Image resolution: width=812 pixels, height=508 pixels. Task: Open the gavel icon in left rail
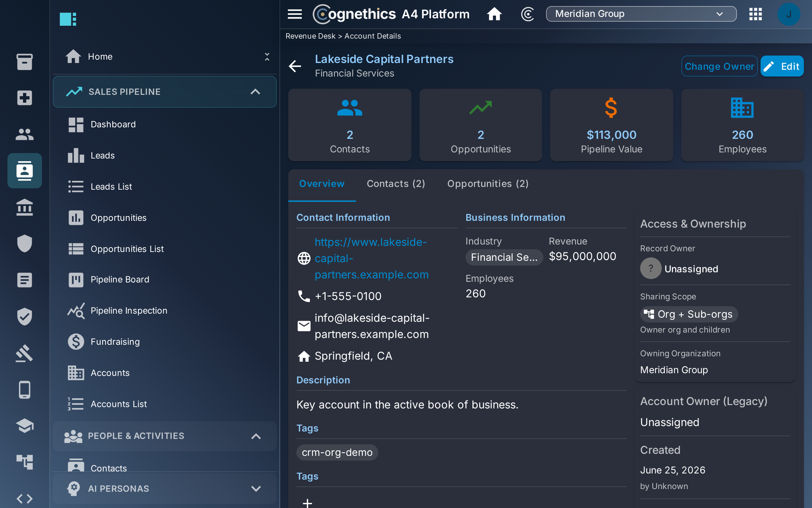click(x=24, y=353)
